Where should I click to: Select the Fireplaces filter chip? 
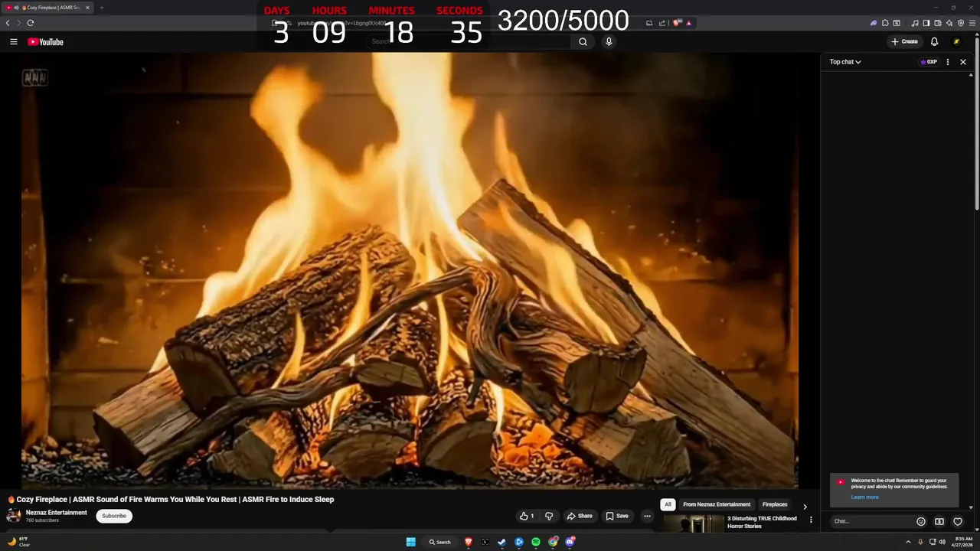(x=775, y=504)
